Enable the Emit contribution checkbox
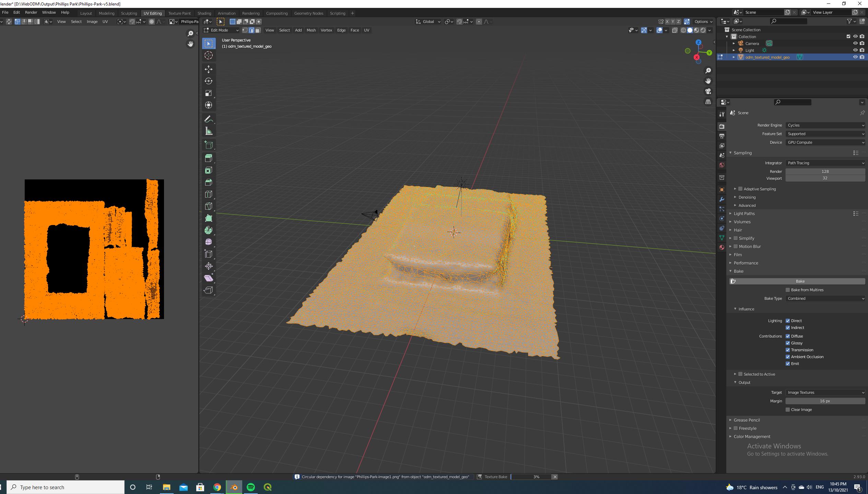The height and width of the screenshot is (494, 868). 788,364
